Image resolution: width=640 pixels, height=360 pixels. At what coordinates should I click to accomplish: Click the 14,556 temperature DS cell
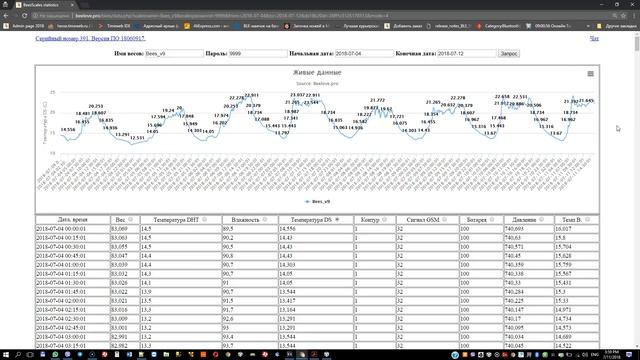click(x=316, y=229)
